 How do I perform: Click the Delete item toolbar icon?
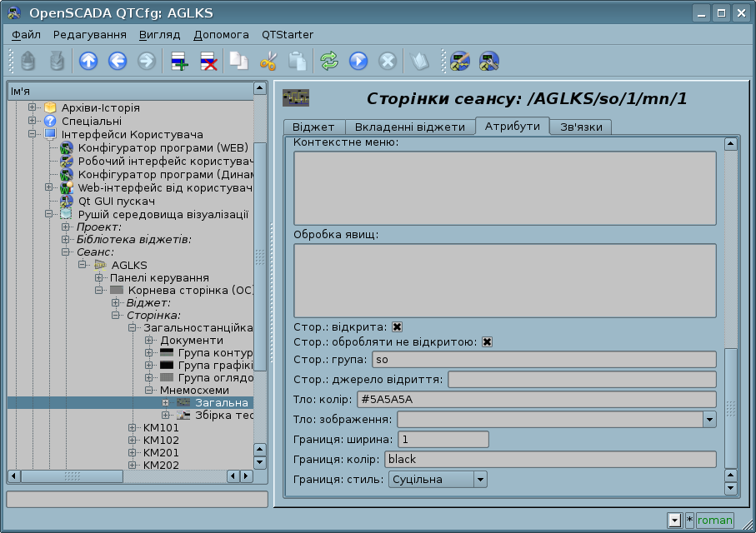[208, 61]
